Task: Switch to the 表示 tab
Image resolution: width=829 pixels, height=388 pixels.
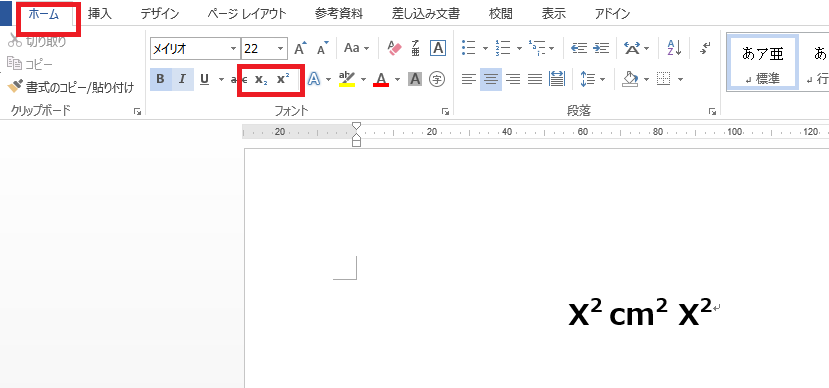Action: pos(554,14)
